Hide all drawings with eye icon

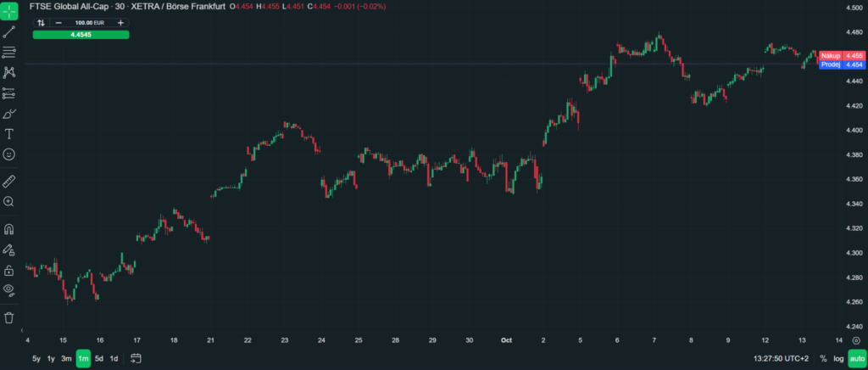8,289
